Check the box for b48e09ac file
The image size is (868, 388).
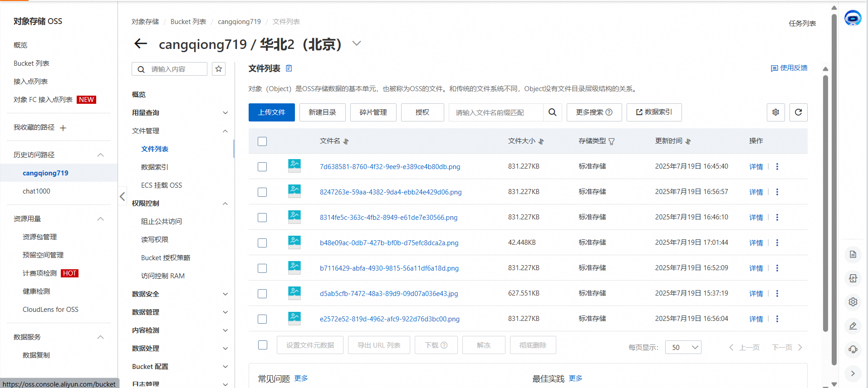pos(262,243)
